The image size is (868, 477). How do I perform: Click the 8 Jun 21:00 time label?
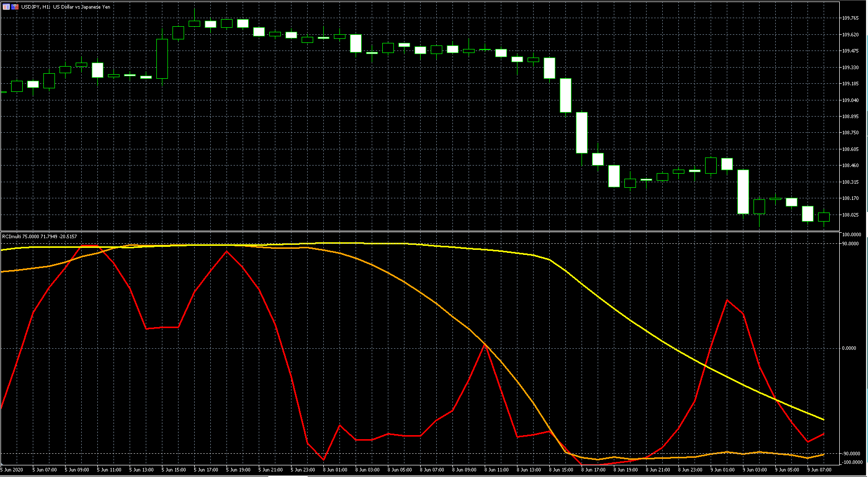coord(658,470)
